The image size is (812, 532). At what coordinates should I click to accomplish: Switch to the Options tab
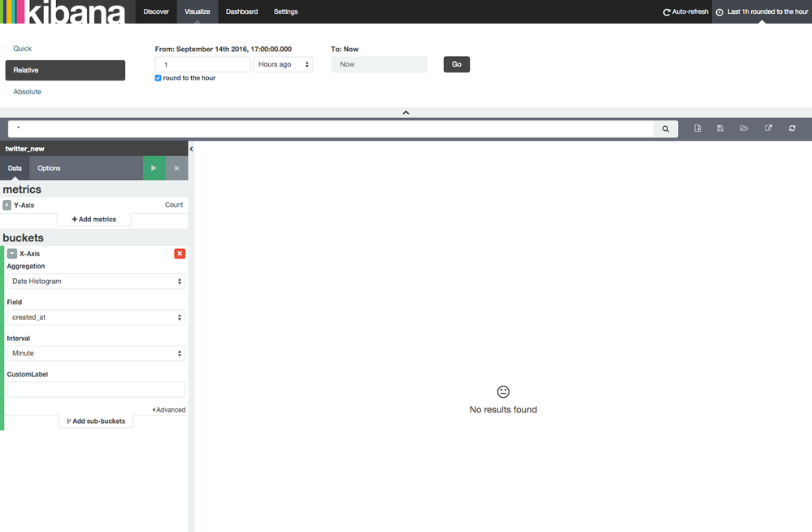tap(48, 168)
